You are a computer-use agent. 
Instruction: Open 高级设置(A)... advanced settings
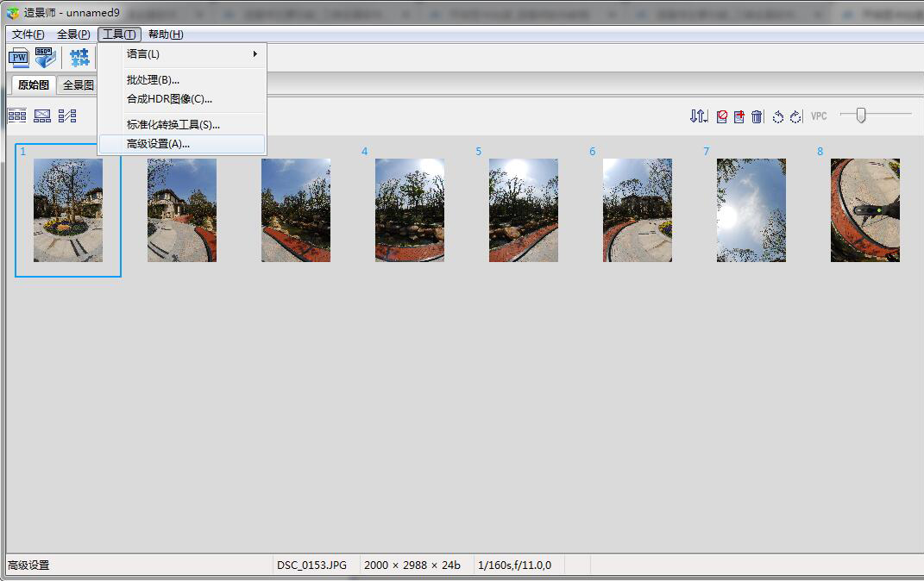click(x=158, y=144)
